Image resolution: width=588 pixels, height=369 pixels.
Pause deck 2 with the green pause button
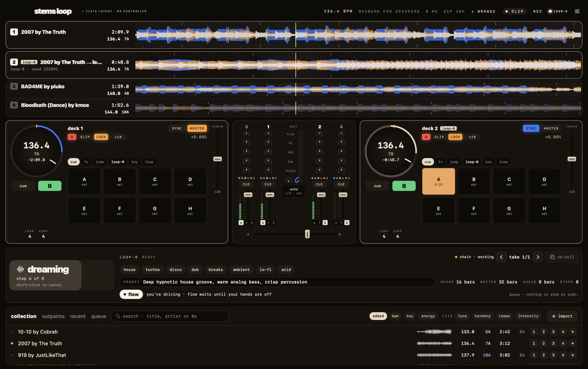(x=404, y=186)
